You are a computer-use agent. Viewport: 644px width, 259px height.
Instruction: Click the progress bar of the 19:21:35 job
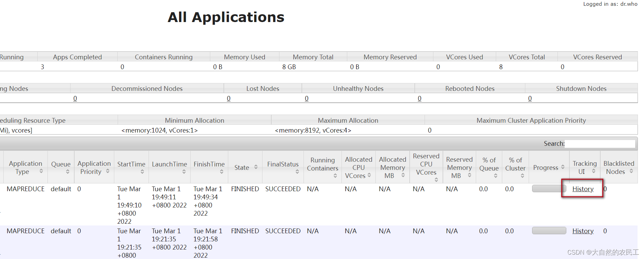click(549, 231)
